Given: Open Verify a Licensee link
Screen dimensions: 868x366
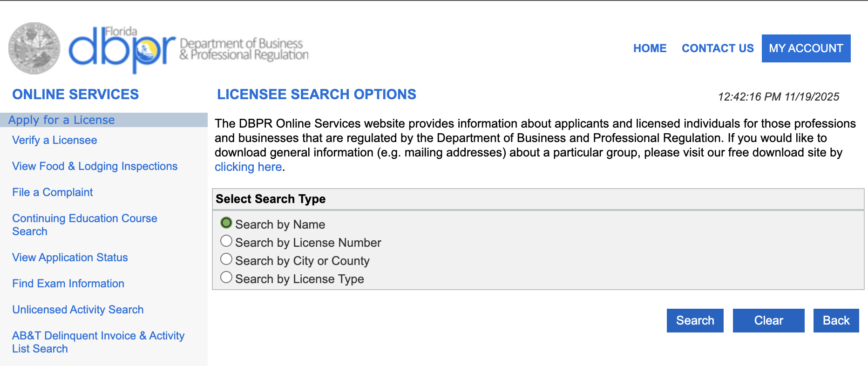Looking at the screenshot, I should coord(54,140).
